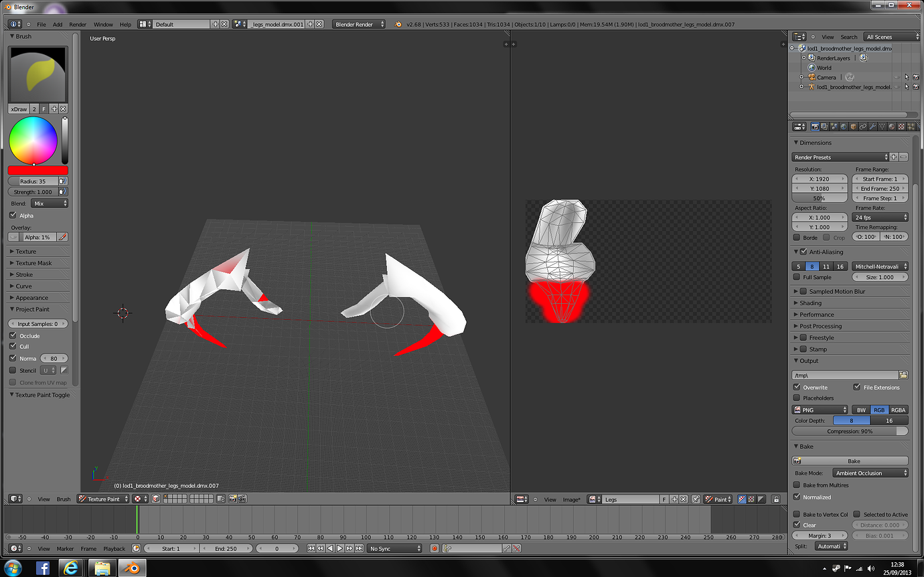
Task: Open the Texture Paint mode dropdown
Action: coord(102,499)
